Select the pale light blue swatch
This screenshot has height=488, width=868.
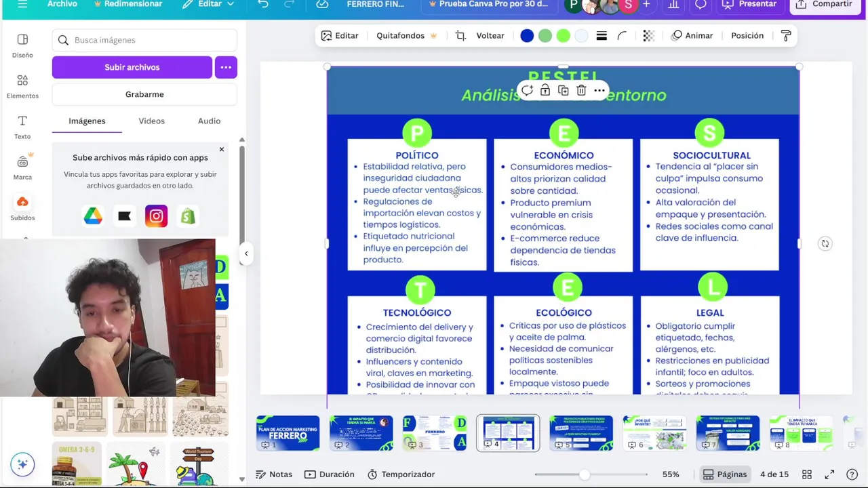(582, 36)
